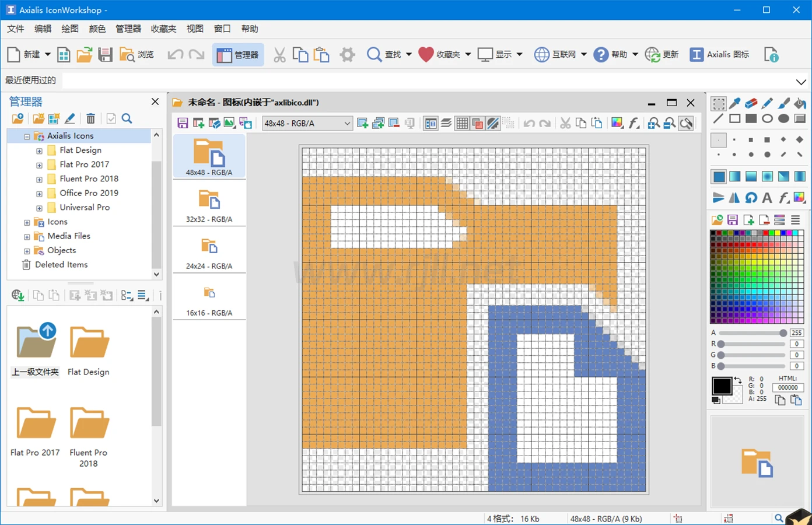Click the zoom in icon in editor toolbar
Viewport: 812px width, 525px height.
tap(654, 123)
